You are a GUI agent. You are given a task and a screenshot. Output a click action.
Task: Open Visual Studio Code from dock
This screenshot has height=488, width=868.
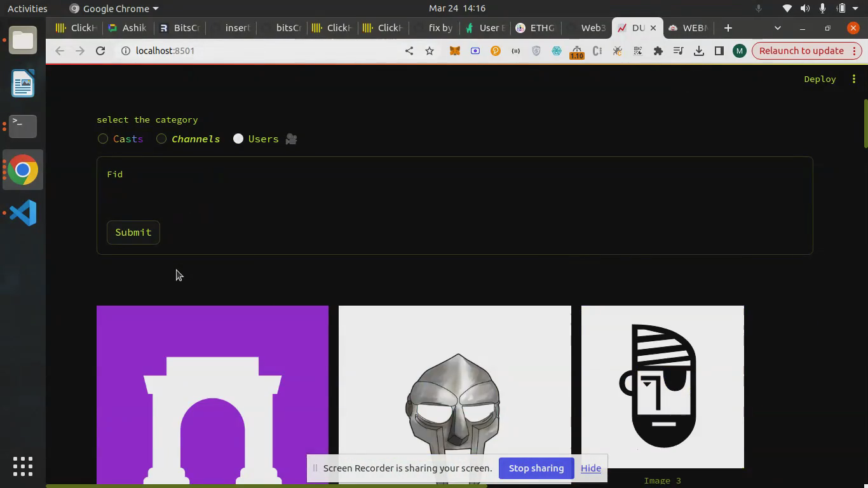pos(23,213)
